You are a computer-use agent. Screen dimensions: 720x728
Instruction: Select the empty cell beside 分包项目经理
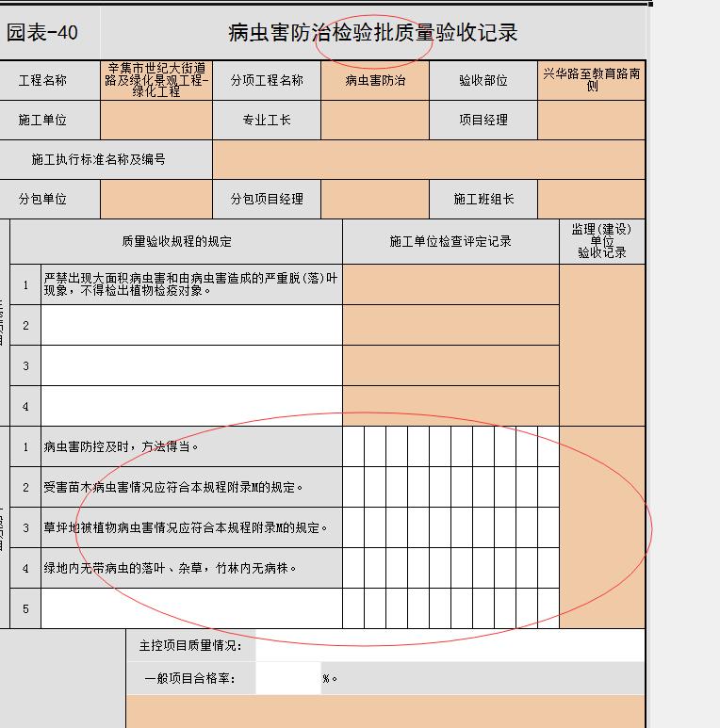pos(375,199)
